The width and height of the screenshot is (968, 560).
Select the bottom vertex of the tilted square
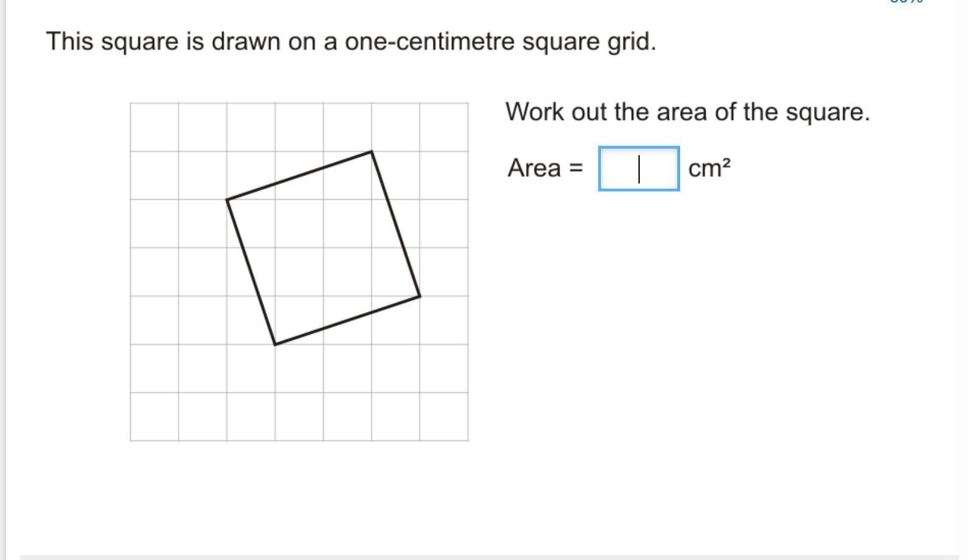275,345
